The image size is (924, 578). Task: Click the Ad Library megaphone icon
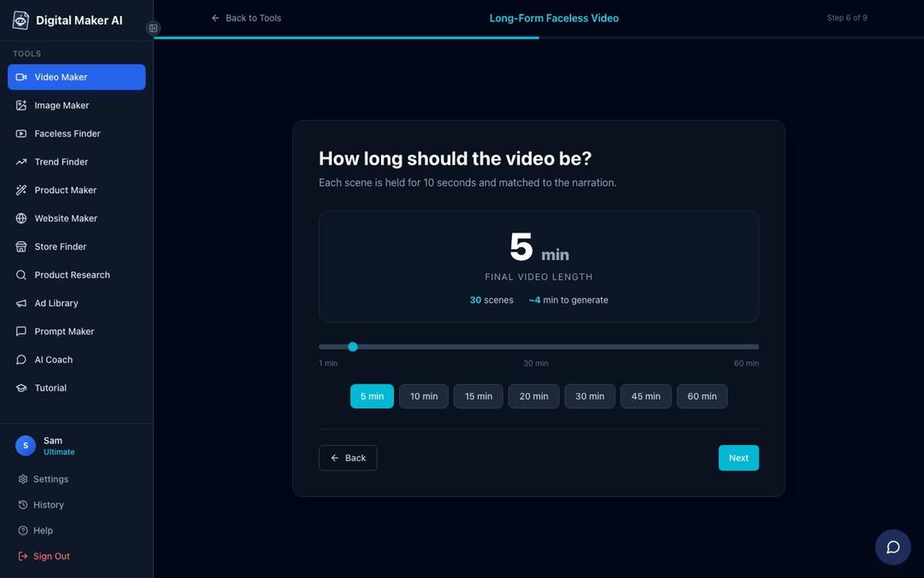pos(21,303)
